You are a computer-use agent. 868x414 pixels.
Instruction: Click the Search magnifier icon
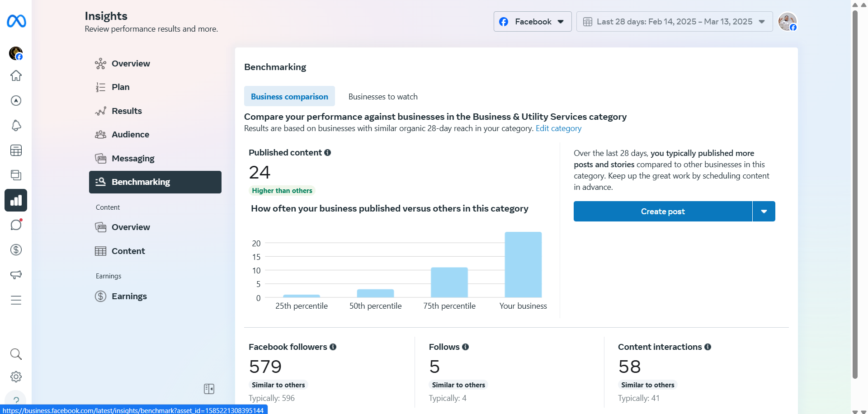tap(16, 354)
